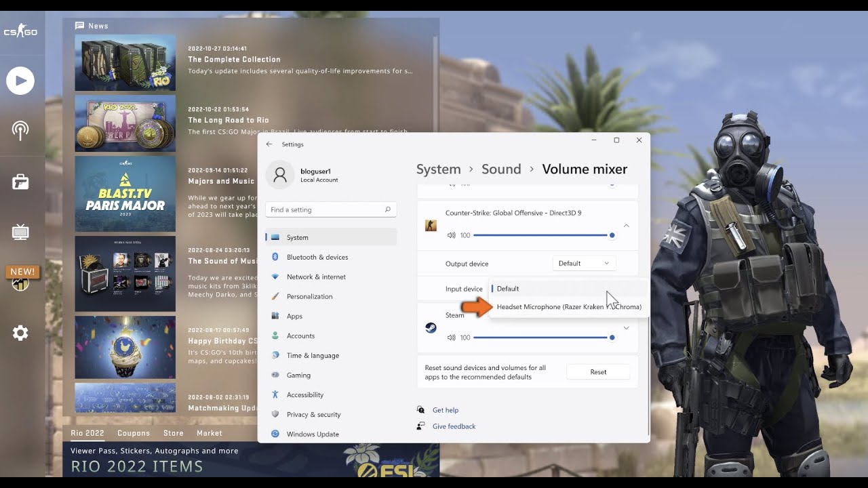Open The Complete Collection news thumbnail
Image resolution: width=868 pixels, height=488 pixels.
[x=125, y=62]
